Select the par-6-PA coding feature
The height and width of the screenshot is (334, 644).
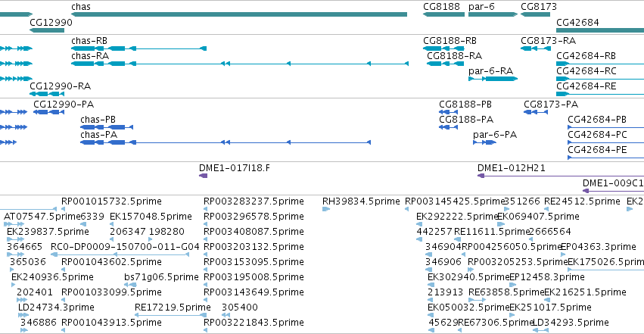[484, 142]
